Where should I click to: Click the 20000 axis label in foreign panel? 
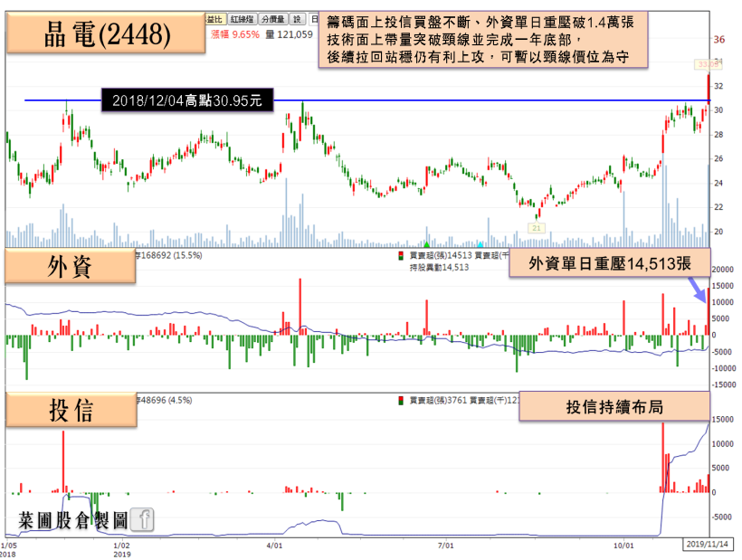pyautogui.click(x=723, y=269)
